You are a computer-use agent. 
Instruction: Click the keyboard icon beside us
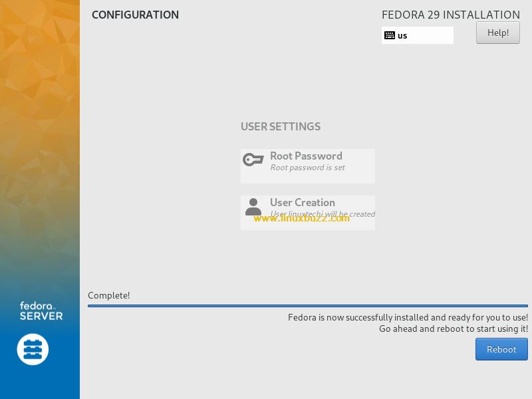pyautogui.click(x=390, y=35)
